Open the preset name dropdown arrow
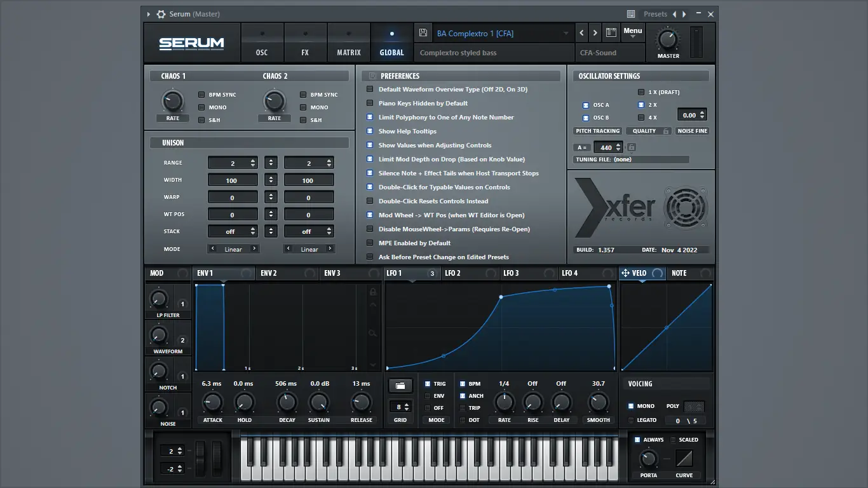Viewport: 868px width, 488px height. click(x=566, y=34)
